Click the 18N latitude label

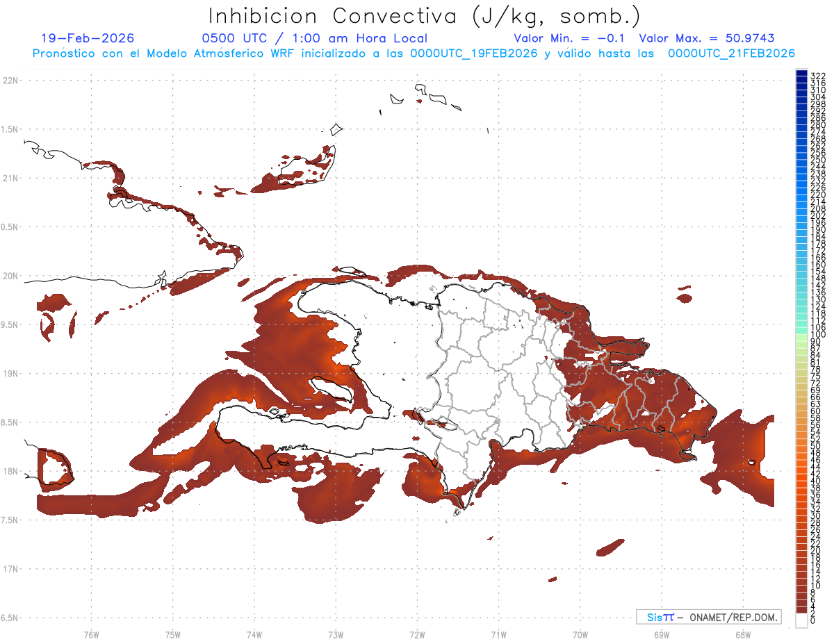point(10,471)
